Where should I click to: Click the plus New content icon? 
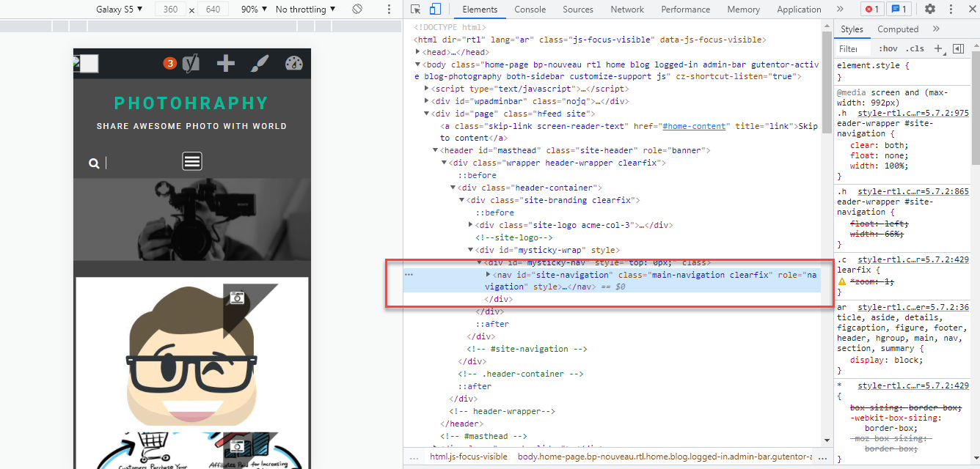tap(226, 63)
